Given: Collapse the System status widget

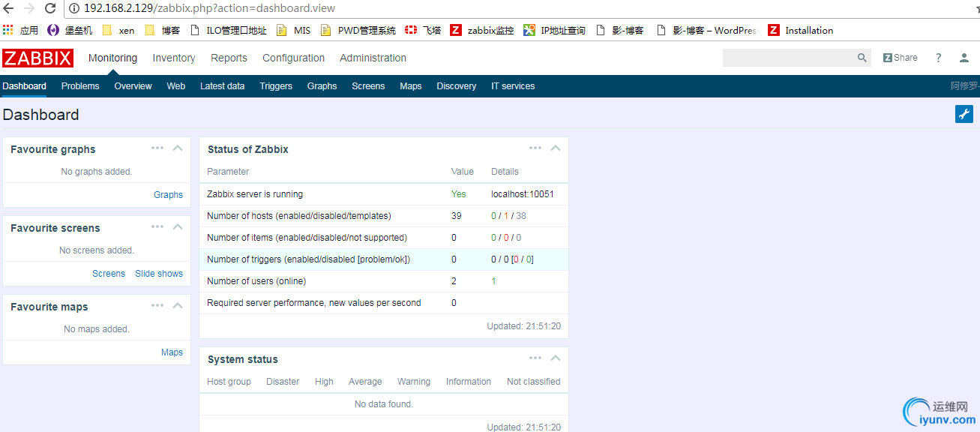Looking at the screenshot, I should (x=556, y=358).
